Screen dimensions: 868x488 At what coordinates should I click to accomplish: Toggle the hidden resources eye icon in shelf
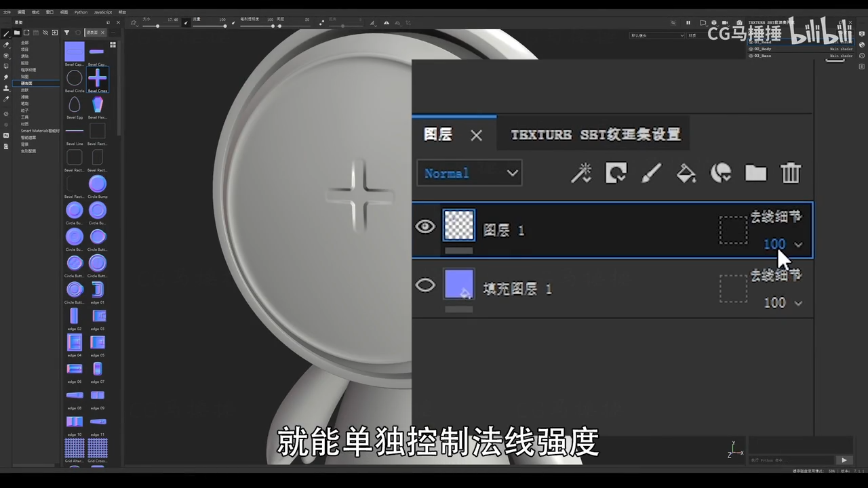coord(45,33)
